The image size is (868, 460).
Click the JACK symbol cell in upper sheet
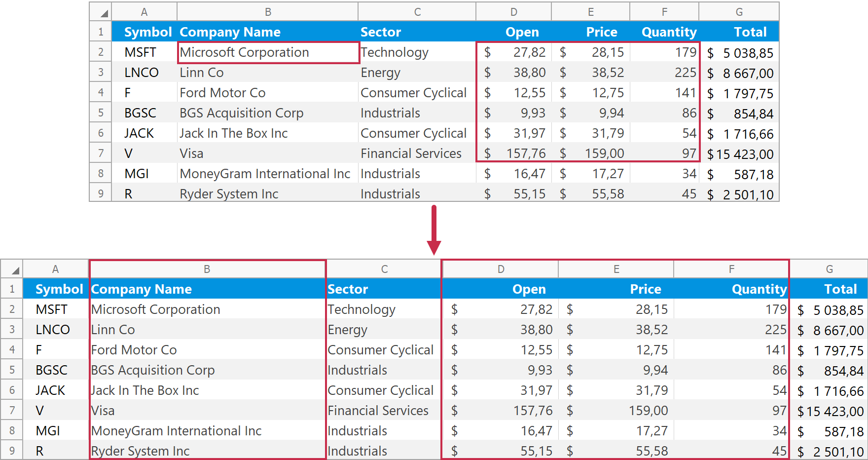[x=144, y=133]
